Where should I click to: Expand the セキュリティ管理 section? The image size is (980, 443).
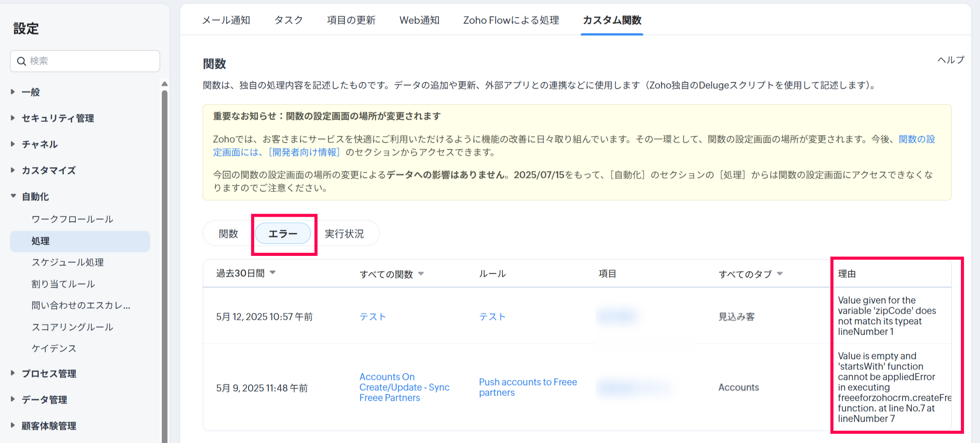pyautogui.click(x=57, y=118)
